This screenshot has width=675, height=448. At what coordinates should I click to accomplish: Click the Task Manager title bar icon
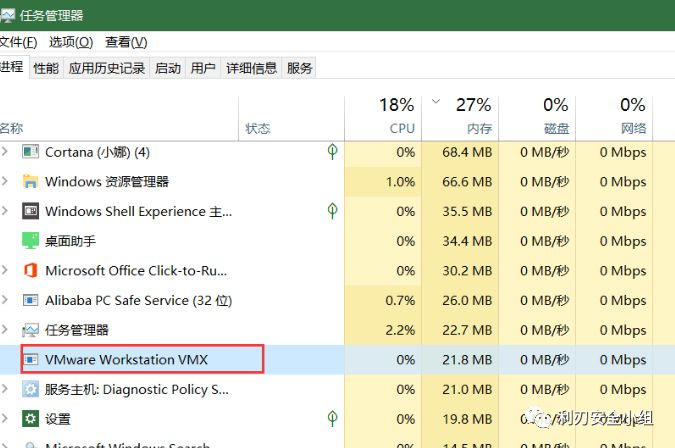(x=8, y=16)
